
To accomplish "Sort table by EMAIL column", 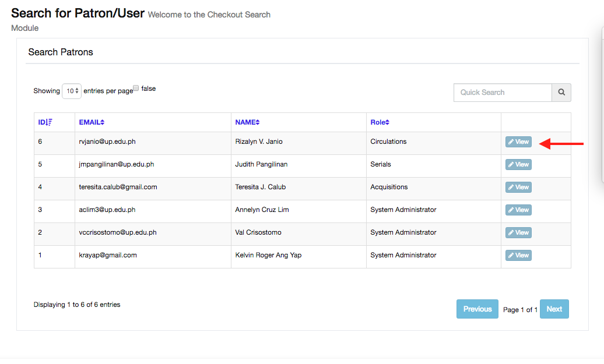I will click(92, 122).
